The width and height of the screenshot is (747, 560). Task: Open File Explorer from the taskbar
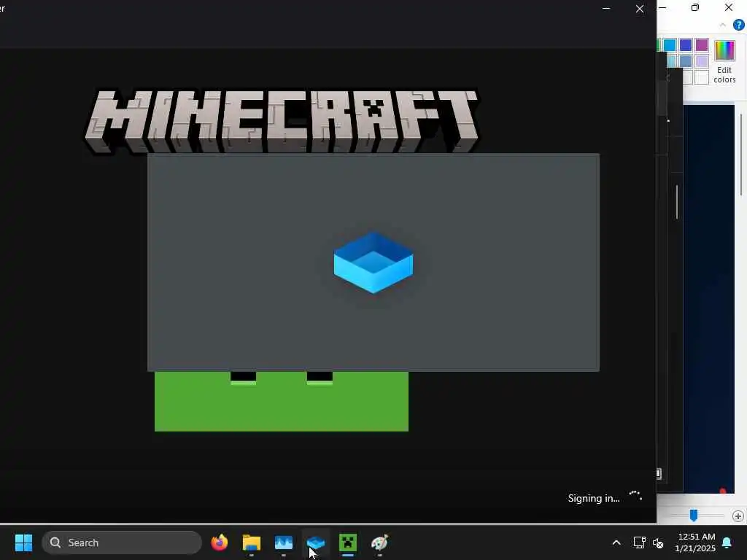pos(252,542)
